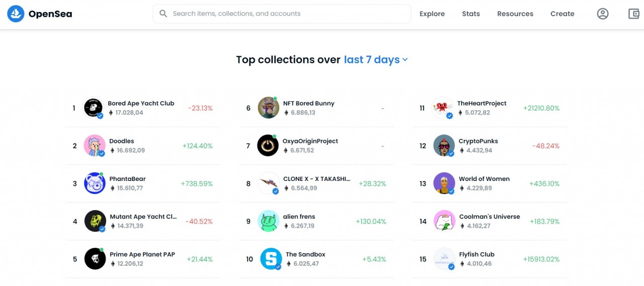
Task: Click the OpenSea sailboat logo icon
Action: point(16,14)
